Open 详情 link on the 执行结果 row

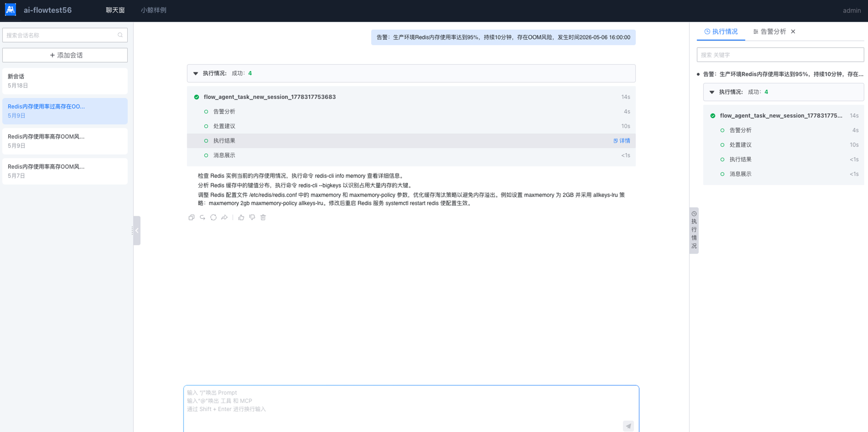tap(622, 141)
